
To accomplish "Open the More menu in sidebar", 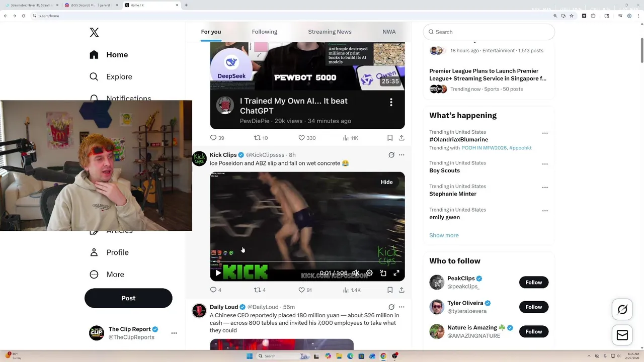I will click(x=106, y=275).
